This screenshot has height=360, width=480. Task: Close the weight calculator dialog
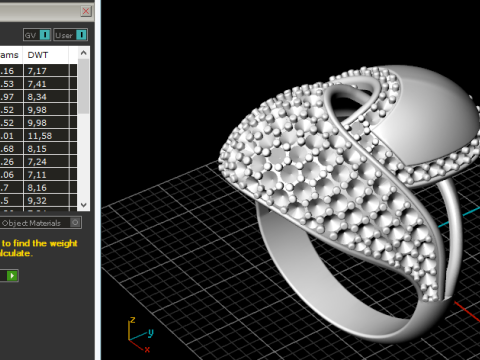(x=86, y=11)
